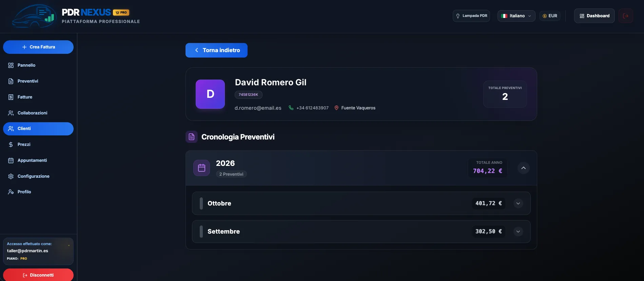This screenshot has height=281, width=644.
Task: Select Clienti in the sidebar
Action: tap(38, 129)
